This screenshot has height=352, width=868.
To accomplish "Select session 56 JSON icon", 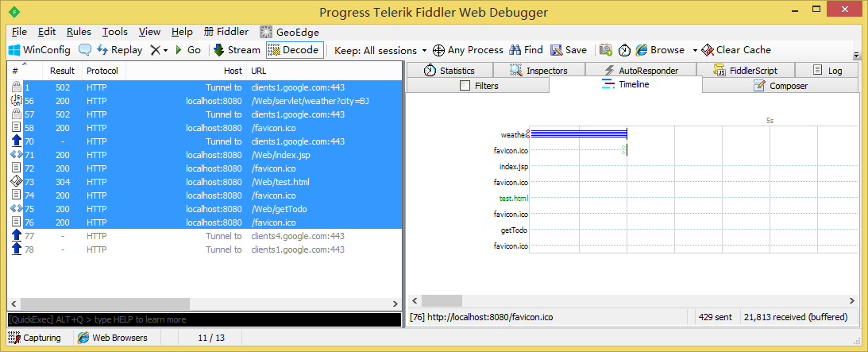I will (17, 101).
